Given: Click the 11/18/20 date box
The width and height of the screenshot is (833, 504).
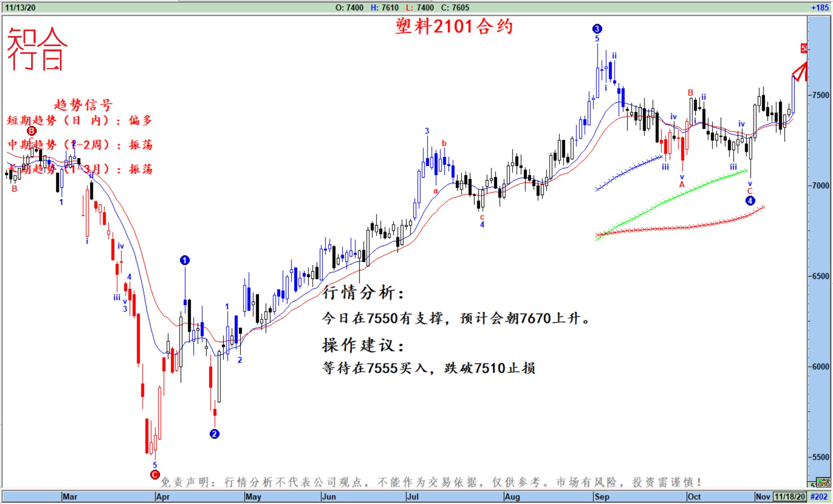Looking at the screenshot, I should click(789, 496).
